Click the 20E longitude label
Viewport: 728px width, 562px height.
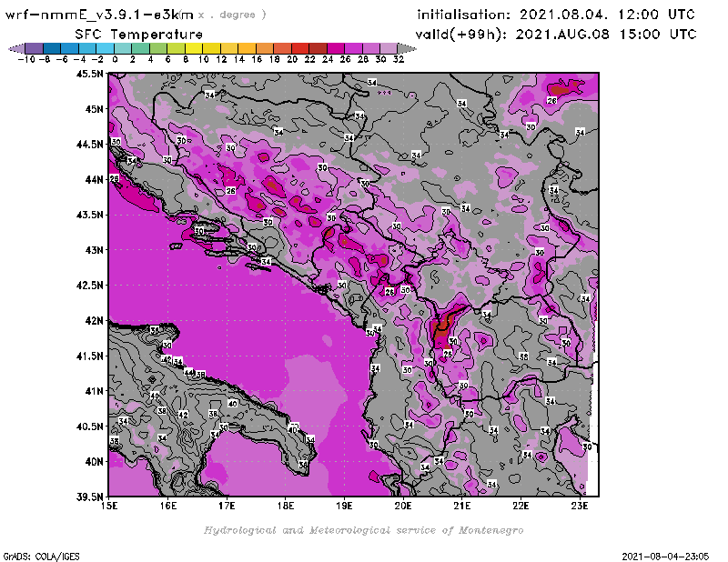403,506
